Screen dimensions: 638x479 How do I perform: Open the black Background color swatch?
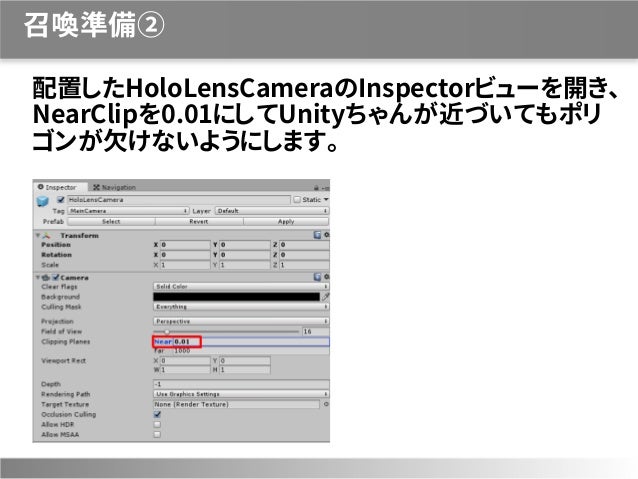(236, 297)
